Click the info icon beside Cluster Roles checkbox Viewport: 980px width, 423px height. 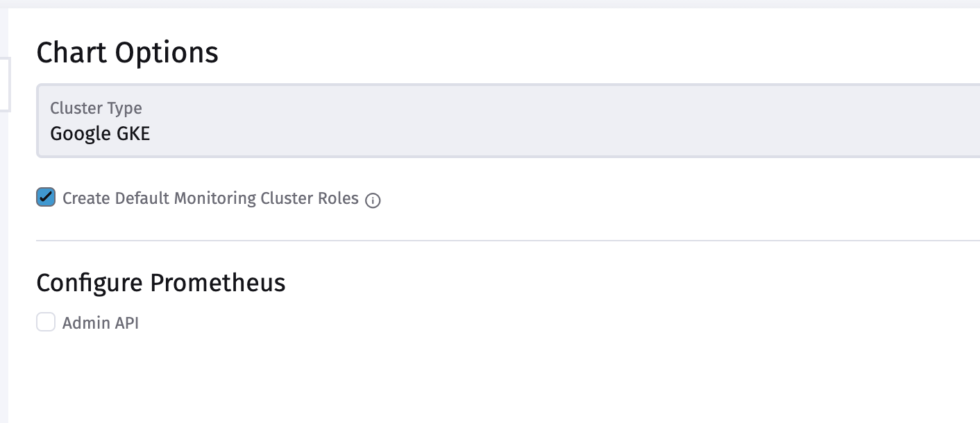point(373,200)
